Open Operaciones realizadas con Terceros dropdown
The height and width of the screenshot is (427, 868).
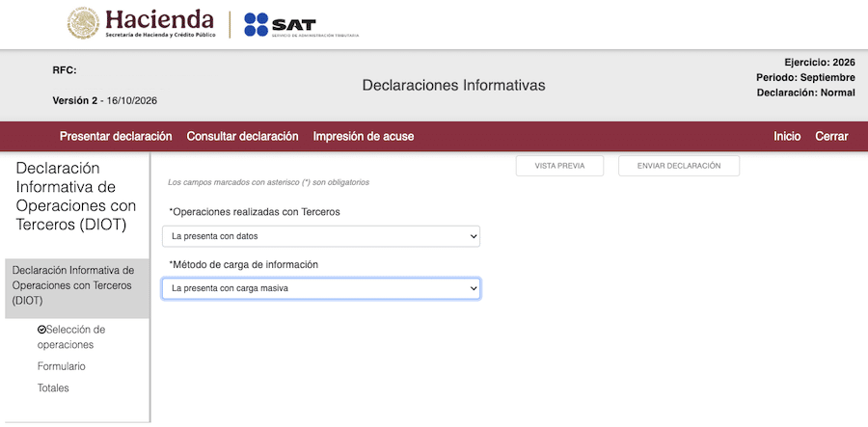tap(321, 236)
